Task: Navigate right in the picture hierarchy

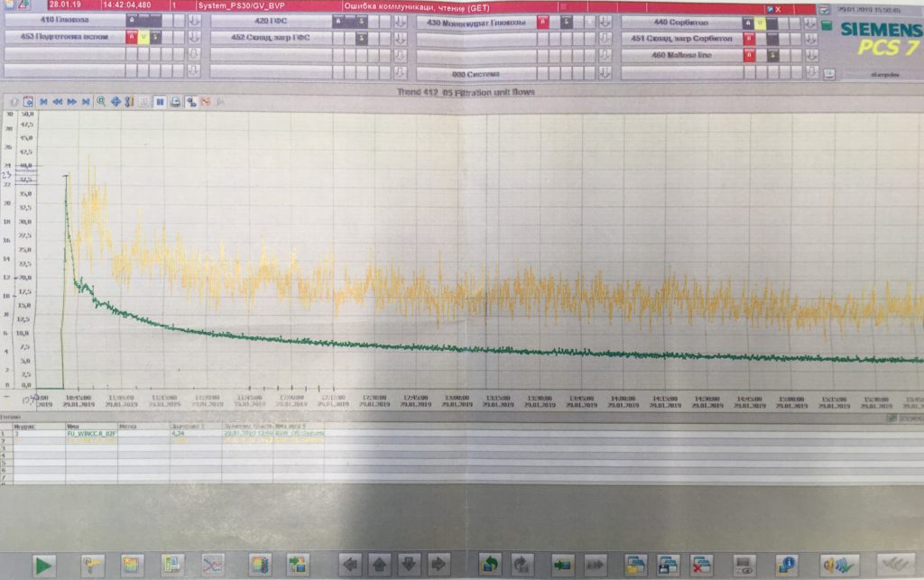Action: point(439,566)
